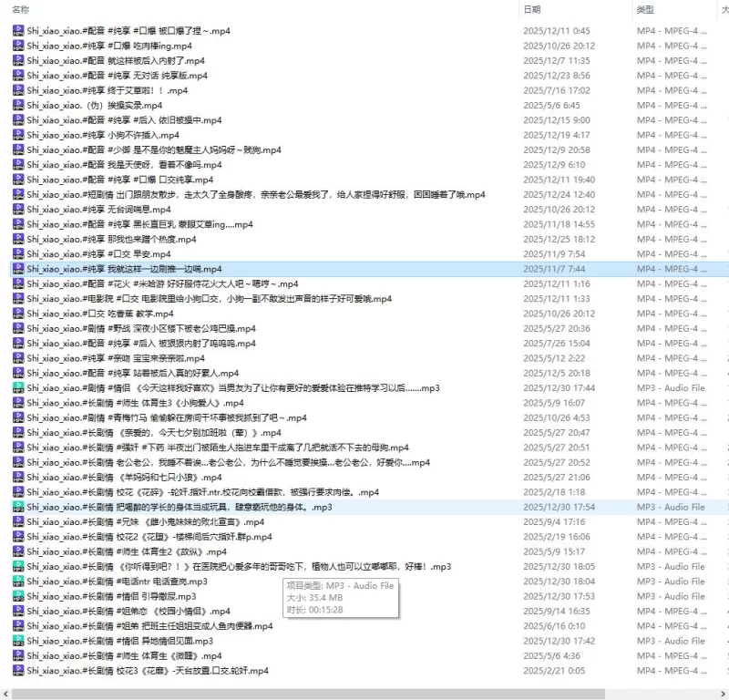Image resolution: width=729 pixels, height=700 pixels.
Task: Click the date cell '2025/5/12 2:22'
Action: (x=554, y=358)
